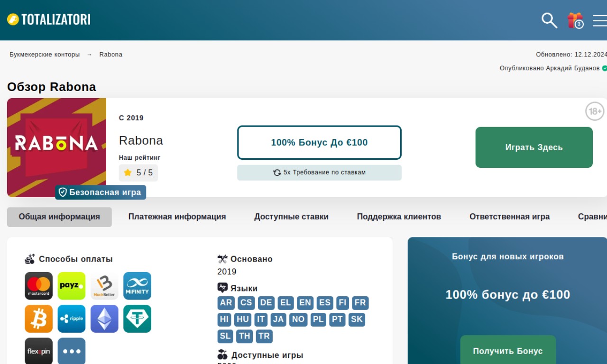This screenshot has height=364, width=607.
Task: Select the Payz payment icon
Action: tap(72, 286)
